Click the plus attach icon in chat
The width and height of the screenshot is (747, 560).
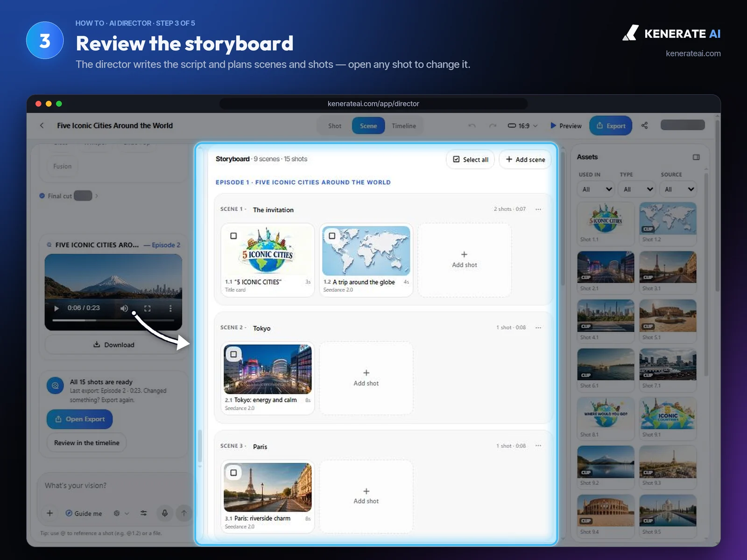pos(50,513)
